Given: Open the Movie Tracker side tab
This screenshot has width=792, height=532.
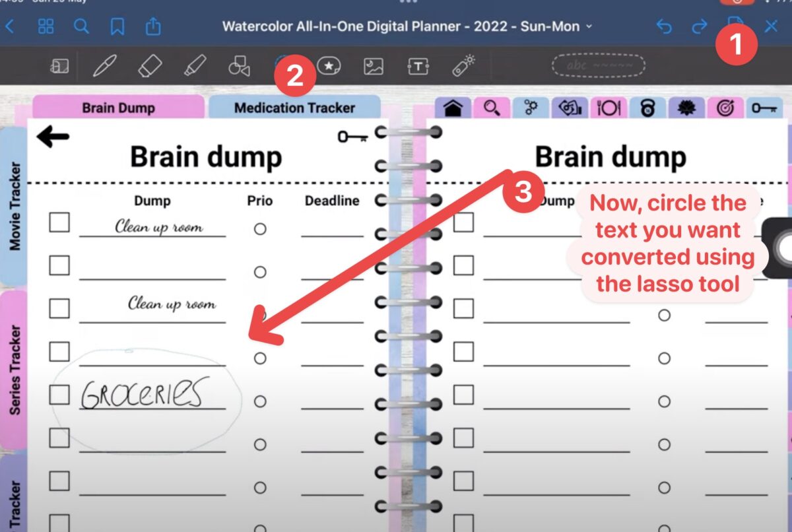Looking at the screenshot, I should click(15, 206).
